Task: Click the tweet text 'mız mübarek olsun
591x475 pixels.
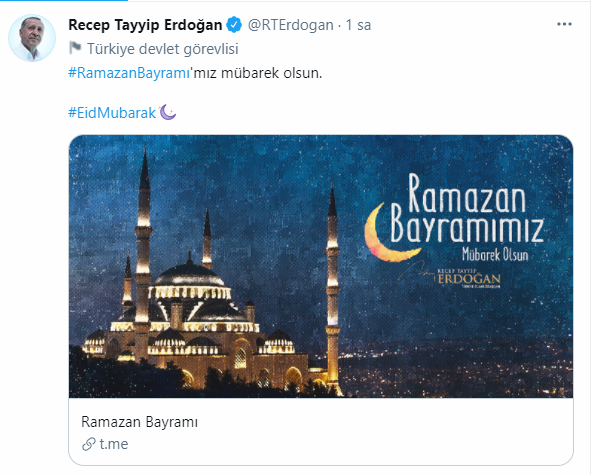Action: tap(256, 73)
